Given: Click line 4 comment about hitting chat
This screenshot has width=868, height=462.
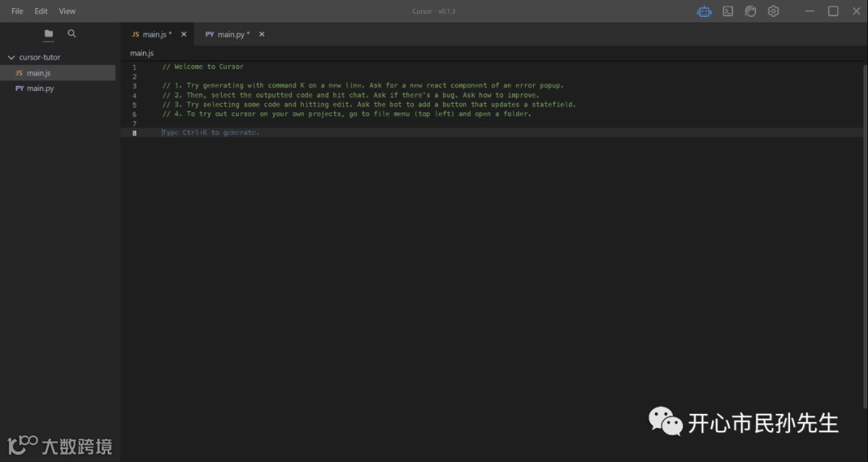Looking at the screenshot, I should (x=350, y=95).
